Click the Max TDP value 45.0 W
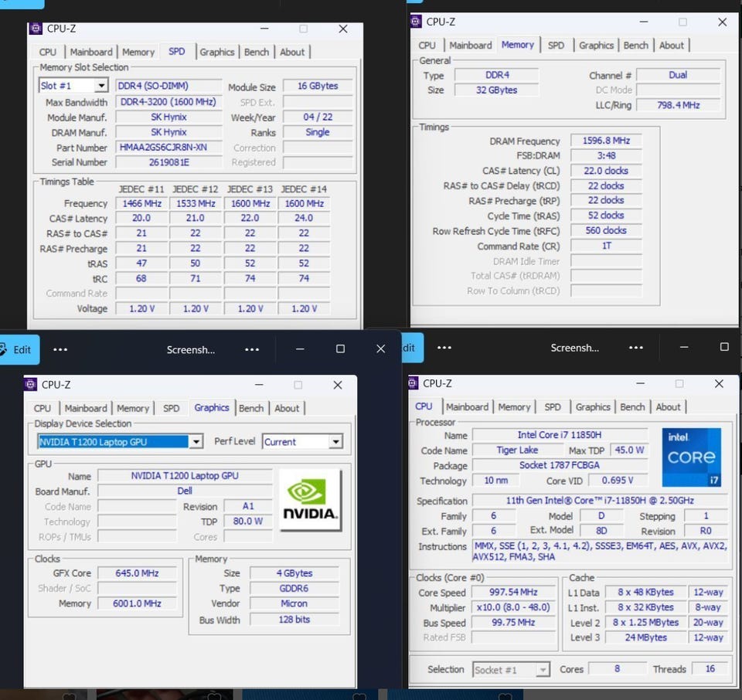Viewport: 742px width, 700px height. coord(629,450)
